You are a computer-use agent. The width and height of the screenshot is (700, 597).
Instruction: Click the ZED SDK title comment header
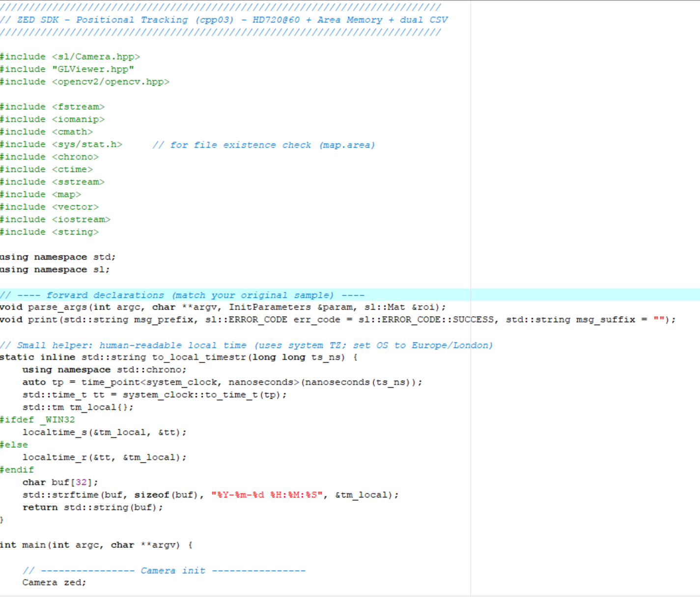224,20
